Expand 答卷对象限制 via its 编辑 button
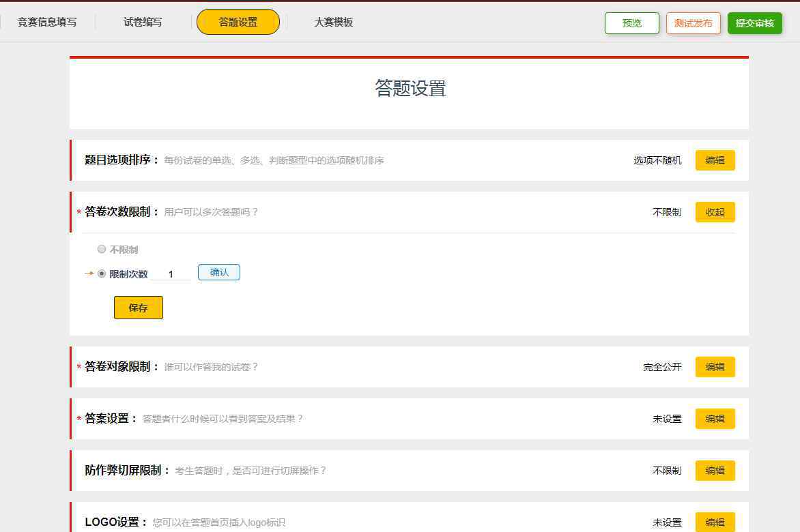Viewport: 800px width, 532px height. (715, 367)
